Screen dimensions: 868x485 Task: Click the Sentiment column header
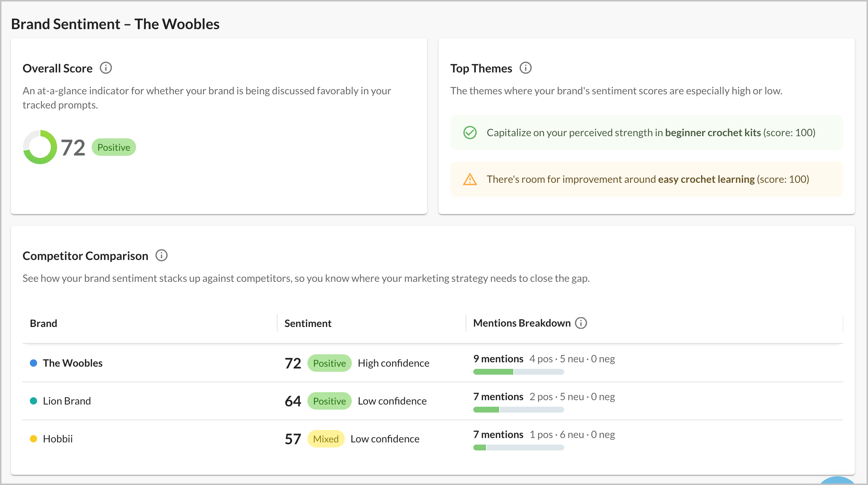(x=308, y=323)
